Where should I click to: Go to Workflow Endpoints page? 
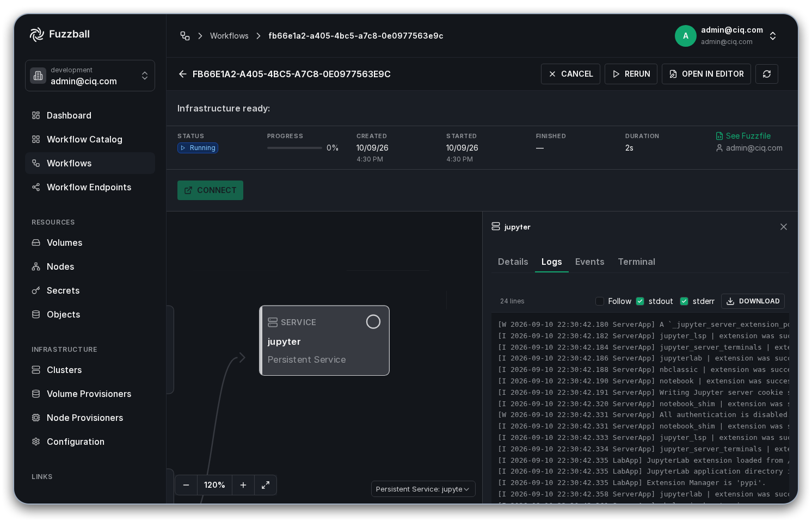pos(90,187)
